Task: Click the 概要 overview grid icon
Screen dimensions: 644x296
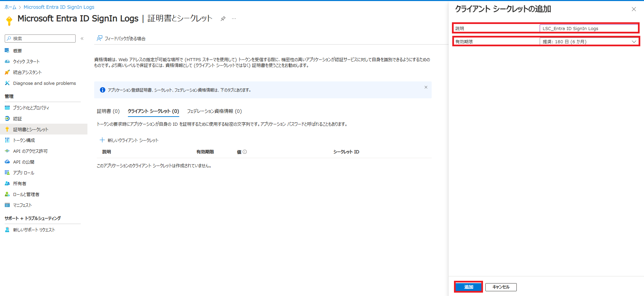Action: (7, 51)
